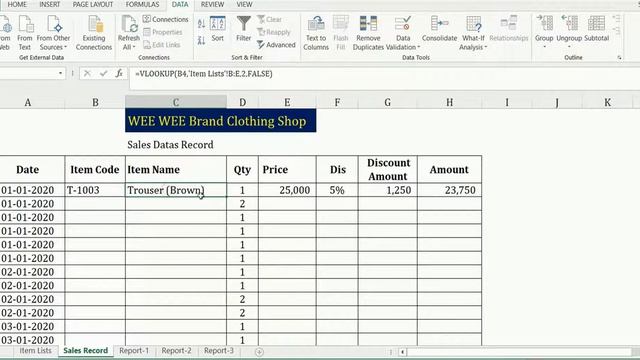Open the INSERT ribbon tab
The width and height of the screenshot is (640, 360).
point(49,4)
